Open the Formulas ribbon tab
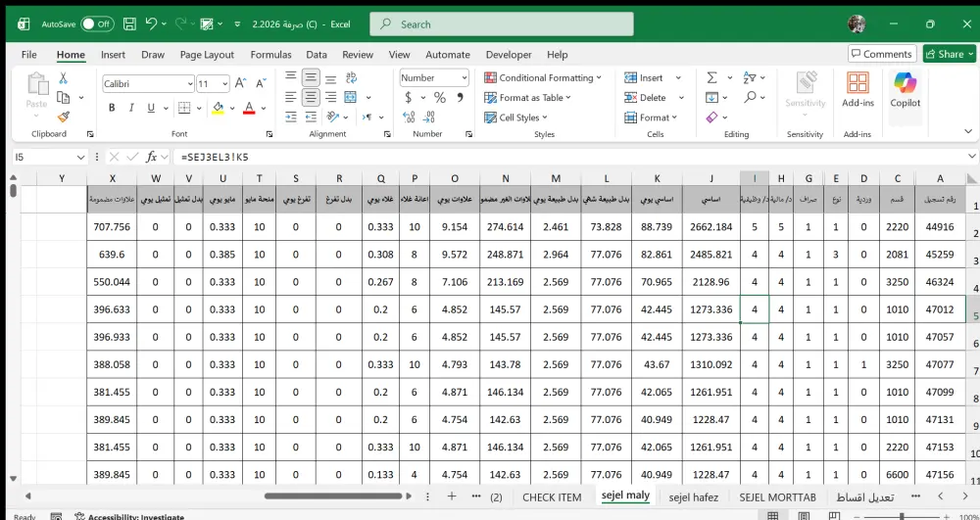Viewport: 980px width, 520px height. tap(270, 55)
